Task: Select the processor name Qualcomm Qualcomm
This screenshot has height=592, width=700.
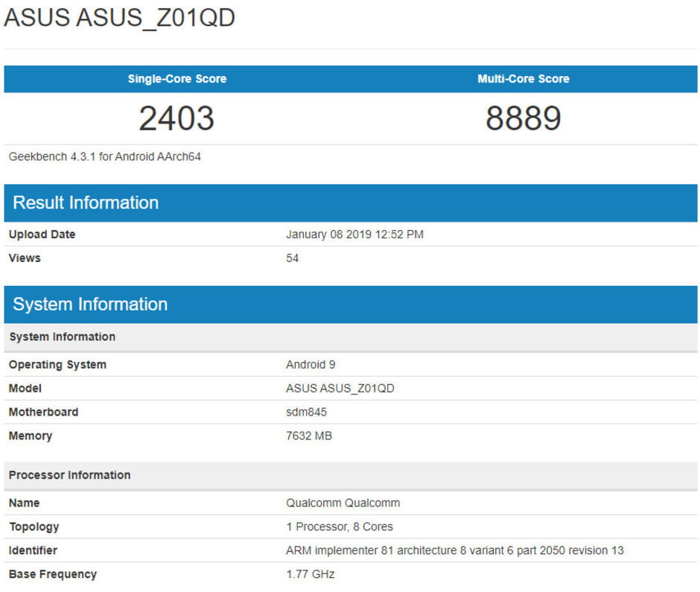Action: point(342,503)
